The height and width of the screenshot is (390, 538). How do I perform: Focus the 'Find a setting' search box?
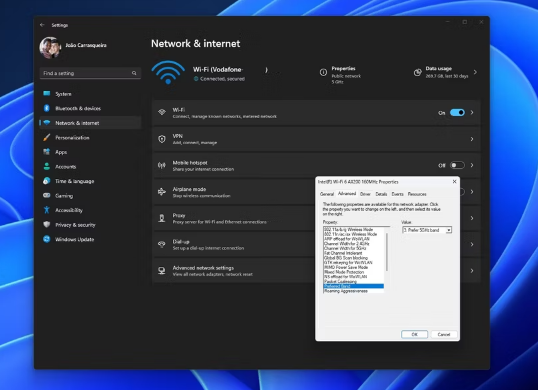point(90,73)
